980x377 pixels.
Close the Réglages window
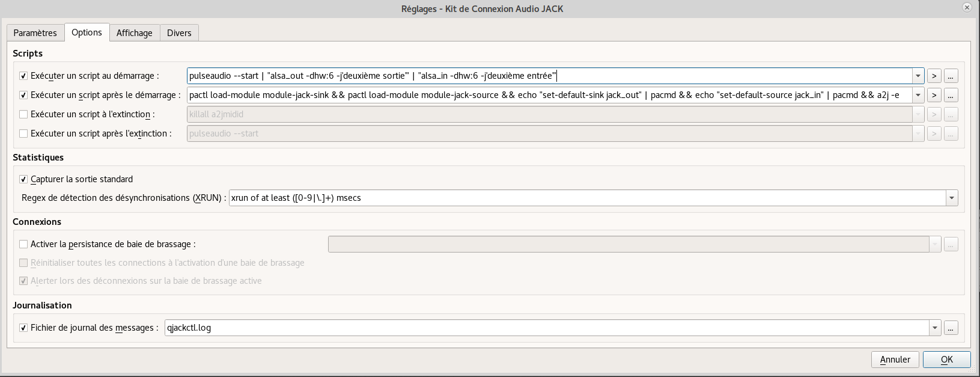[x=967, y=8]
